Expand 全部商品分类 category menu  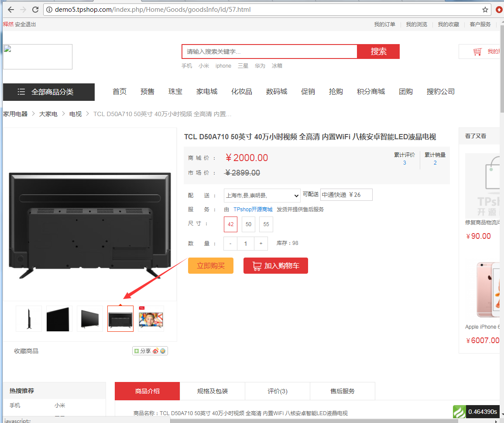pos(49,92)
